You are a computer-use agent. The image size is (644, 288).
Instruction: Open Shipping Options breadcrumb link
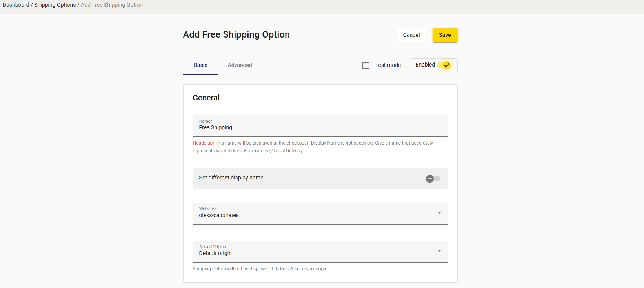(55, 5)
